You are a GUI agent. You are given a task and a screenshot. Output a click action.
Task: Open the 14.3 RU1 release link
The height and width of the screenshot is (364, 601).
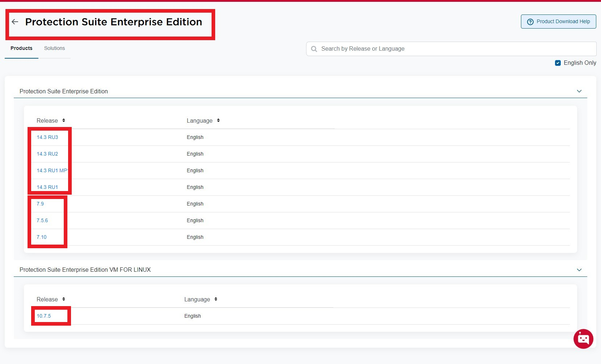point(47,187)
